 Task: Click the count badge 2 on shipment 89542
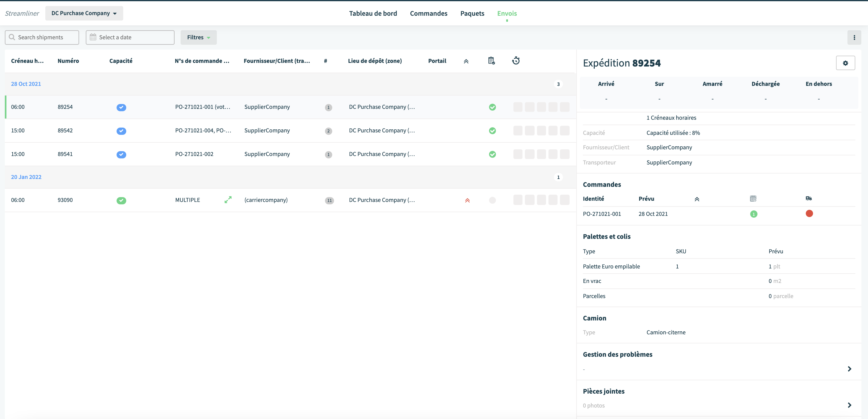pyautogui.click(x=329, y=131)
